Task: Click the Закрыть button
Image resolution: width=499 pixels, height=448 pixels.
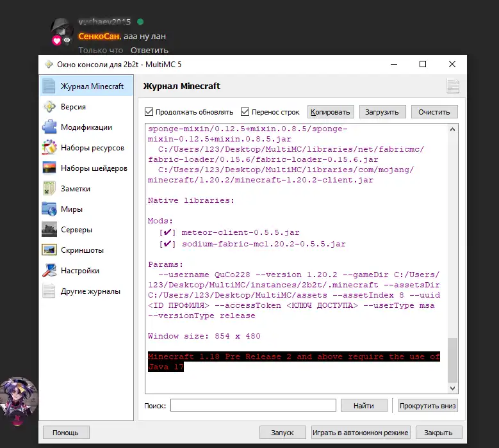Action: (x=439, y=433)
